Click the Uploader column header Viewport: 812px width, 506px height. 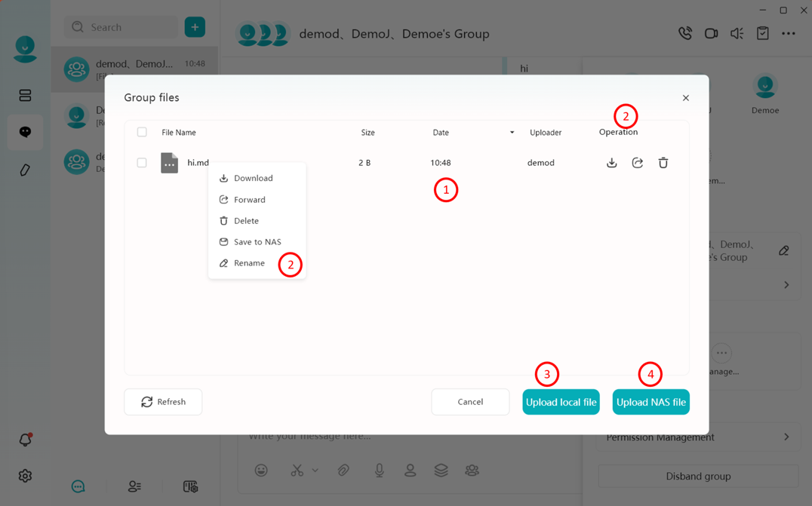(x=546, y=133)
